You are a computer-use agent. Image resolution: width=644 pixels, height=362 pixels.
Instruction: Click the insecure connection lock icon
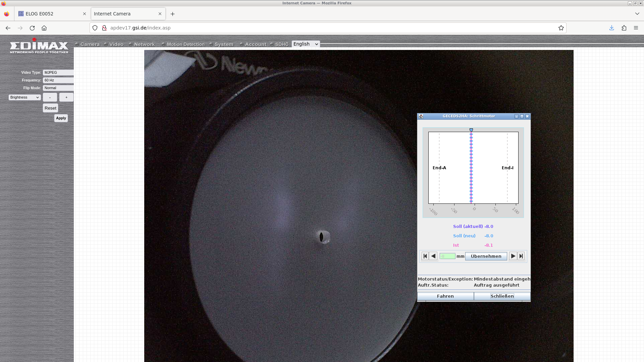click(104, 28)
